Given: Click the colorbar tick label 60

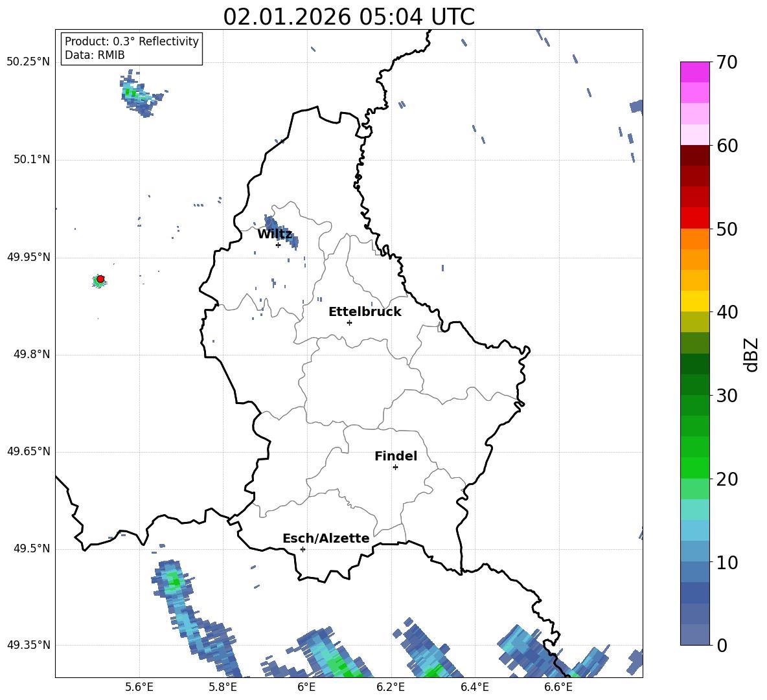Looking at the screenshot, I should coord(727,146).
